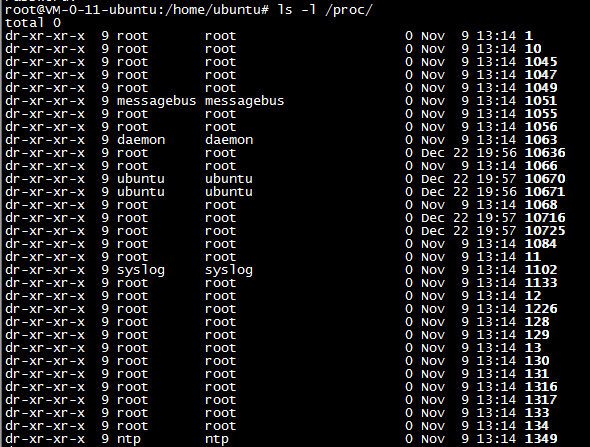
Task: Select process directory 10670
Action: tap(545, 179)
